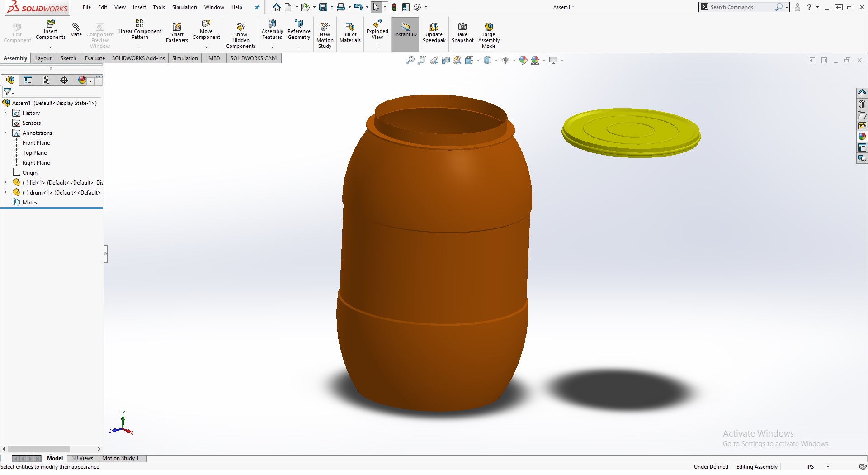Start a New Motion Study
The height and width of the screenshot is (475, 868).
(325, 27)
